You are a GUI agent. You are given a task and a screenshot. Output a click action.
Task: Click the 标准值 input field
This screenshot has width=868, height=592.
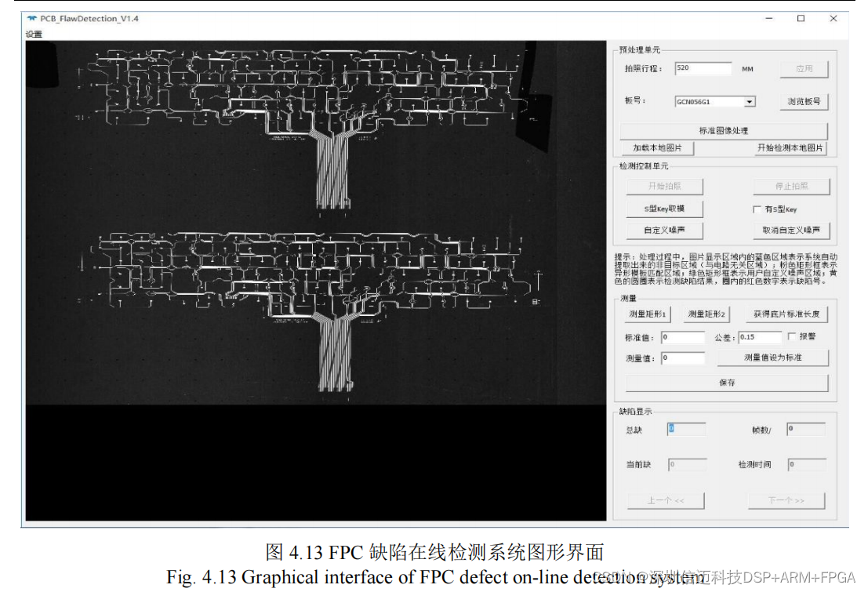tap(682, 337)
